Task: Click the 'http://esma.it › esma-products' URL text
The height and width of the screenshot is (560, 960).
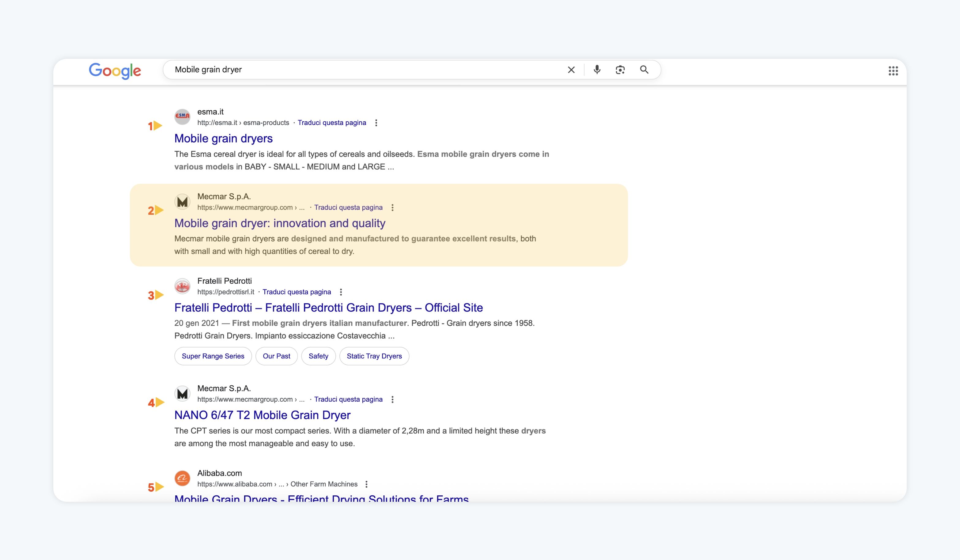Action: coord(243,123)
